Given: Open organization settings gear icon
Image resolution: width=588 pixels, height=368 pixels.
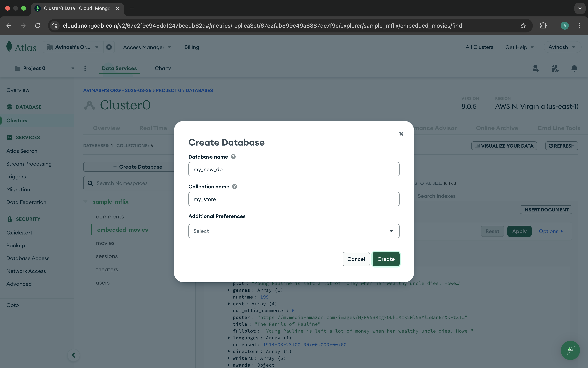Looking at the screenshot, I should [109, 47].
